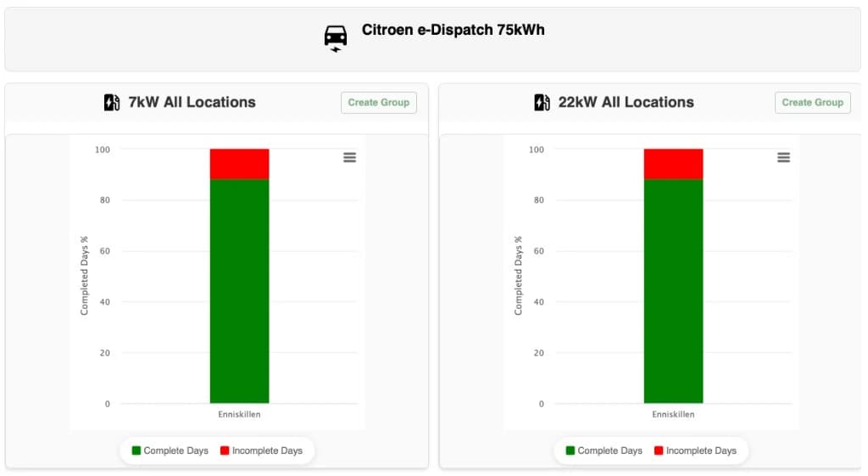The width and height of the screenshot is (868, 476).
Task: Click the green Complete Days bar in 22kW chart
Action: [x=673, y=291]
